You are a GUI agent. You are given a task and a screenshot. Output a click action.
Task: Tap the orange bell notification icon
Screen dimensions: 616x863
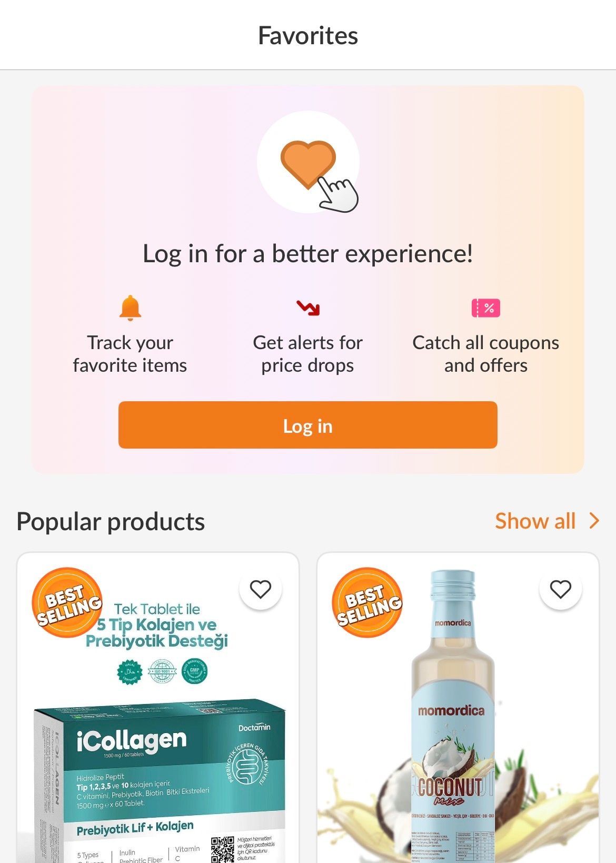pos(130,308)
